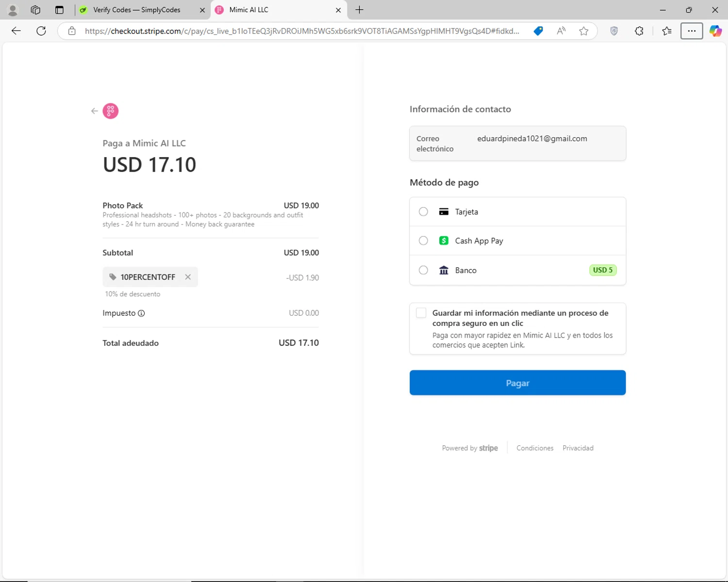Click the card icon next to Tarjeta

[x=444, y=211]
